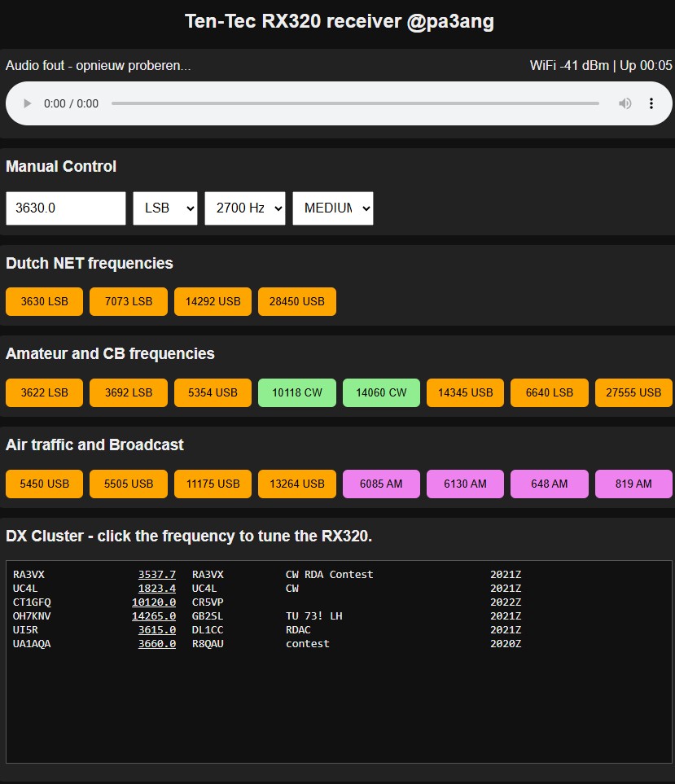
Task: Open the audio player three-dot menu
Action: 651,103
